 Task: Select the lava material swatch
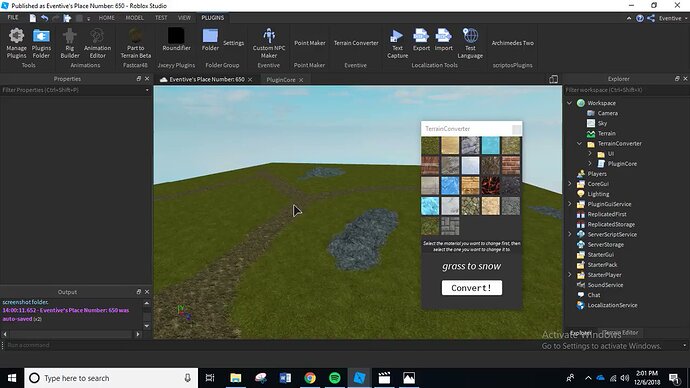[x=490, y=186]
